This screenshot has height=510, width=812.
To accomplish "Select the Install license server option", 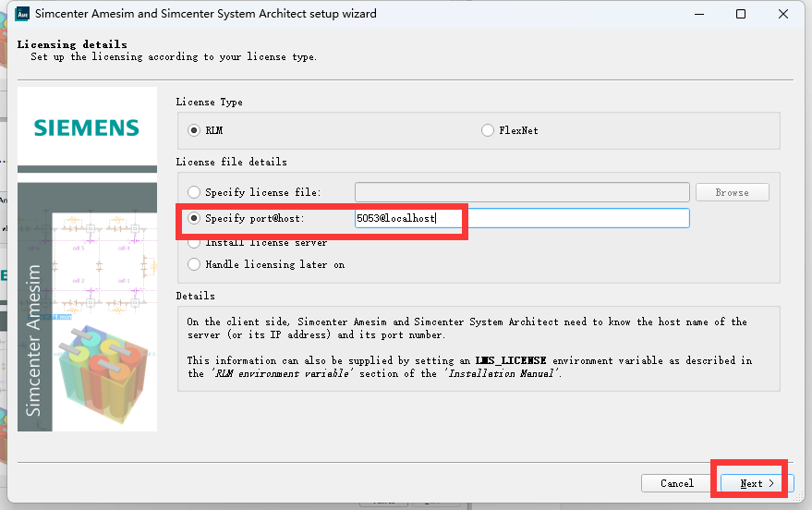I will coord(194,242).
